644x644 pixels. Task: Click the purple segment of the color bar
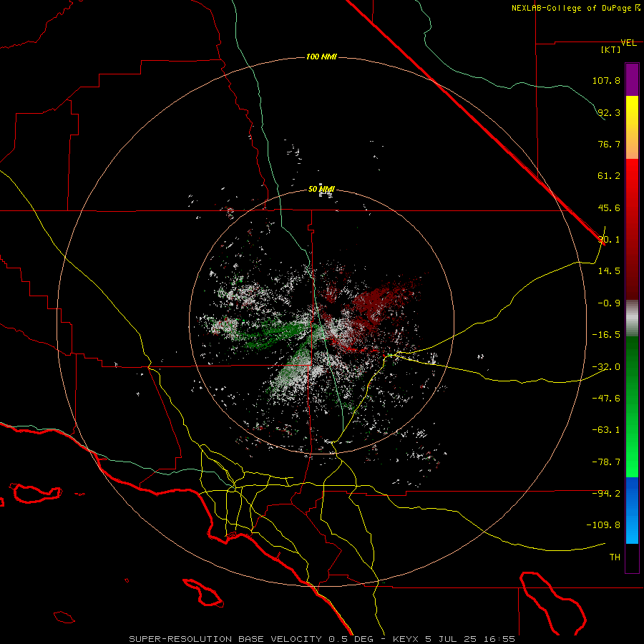click(632, 79)
